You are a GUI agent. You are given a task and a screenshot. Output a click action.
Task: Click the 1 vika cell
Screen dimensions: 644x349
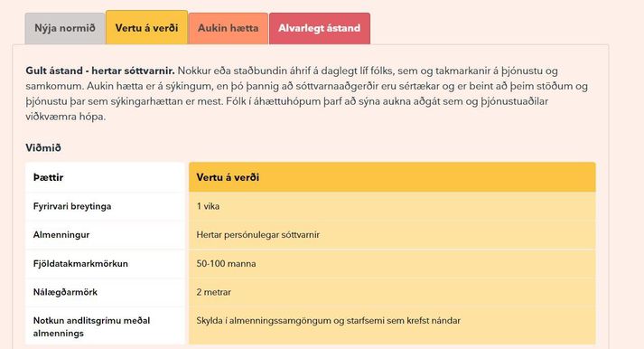(392, 206)
